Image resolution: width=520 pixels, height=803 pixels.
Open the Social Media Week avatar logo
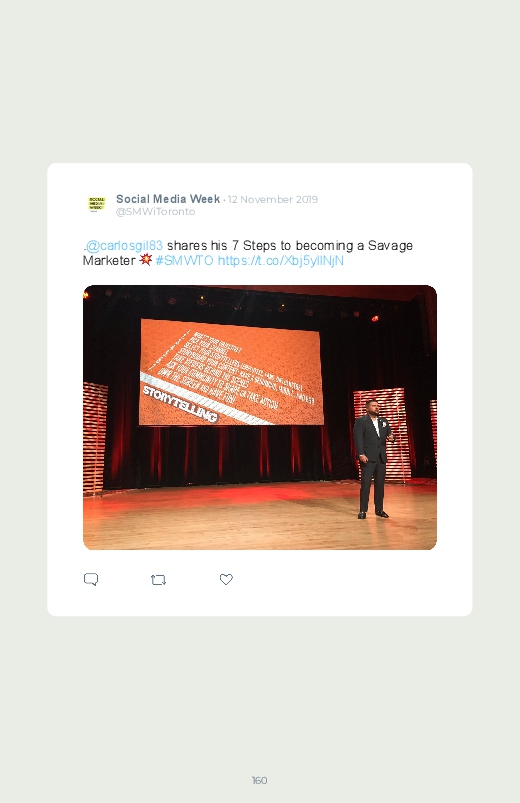(x=96, y=204)
